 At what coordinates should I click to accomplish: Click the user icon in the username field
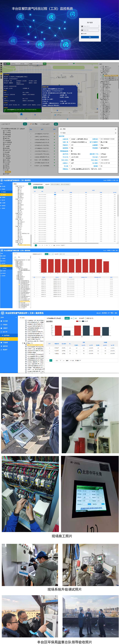click(x=82, y=26)
